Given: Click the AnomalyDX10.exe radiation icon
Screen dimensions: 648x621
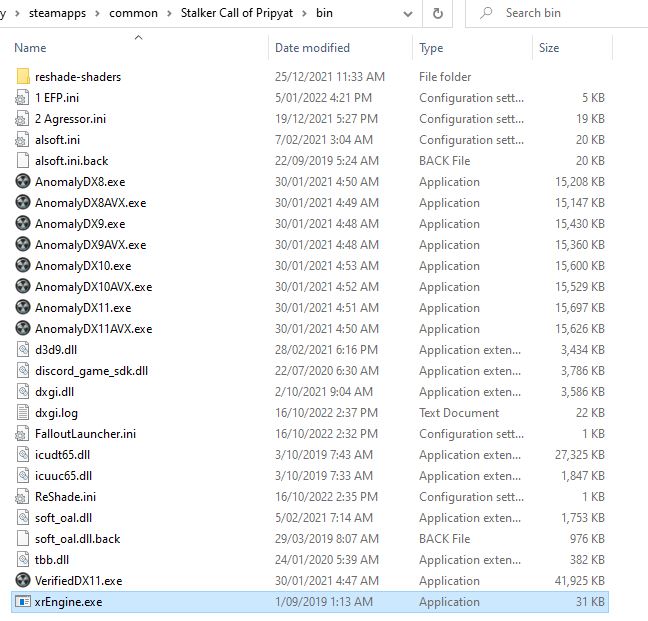Looking at the screenshot, I should (x=23, y=266).
